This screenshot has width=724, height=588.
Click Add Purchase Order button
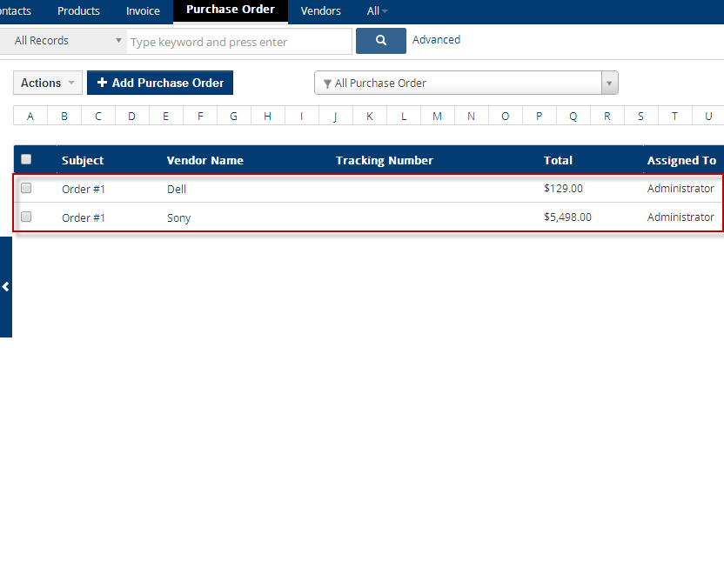tap(160, 83)
